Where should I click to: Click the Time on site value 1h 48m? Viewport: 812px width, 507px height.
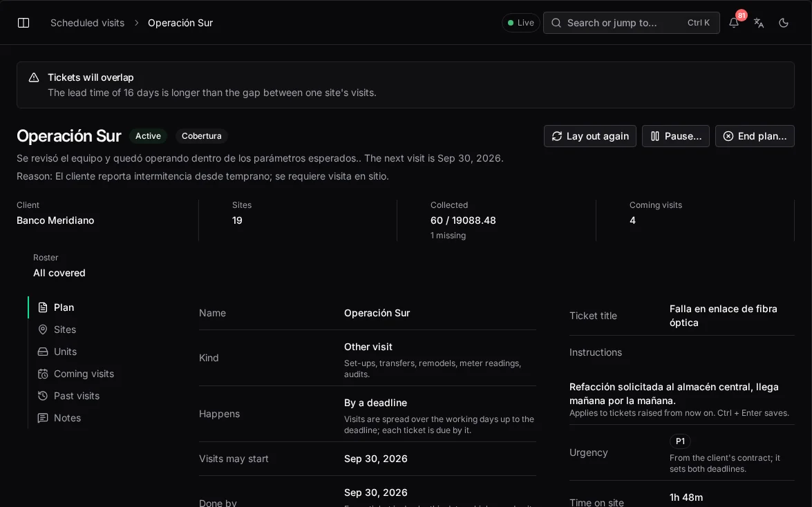coord(686,498)
